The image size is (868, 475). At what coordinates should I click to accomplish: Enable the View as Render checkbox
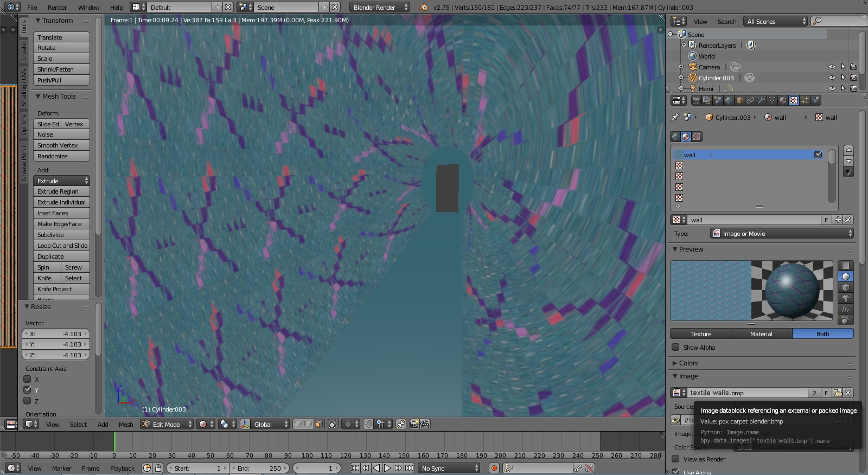675,459
